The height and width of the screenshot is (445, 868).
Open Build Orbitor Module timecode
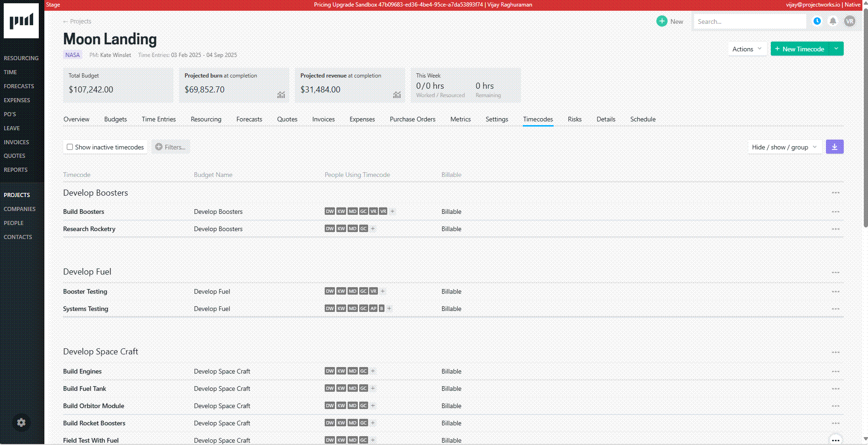pos(93,406)
